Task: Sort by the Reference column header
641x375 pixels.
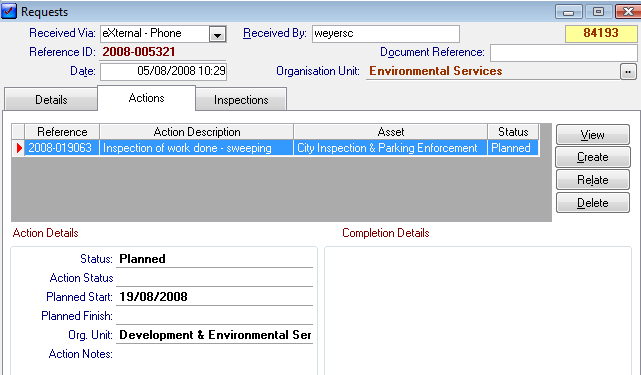Action: coord(62,132)
